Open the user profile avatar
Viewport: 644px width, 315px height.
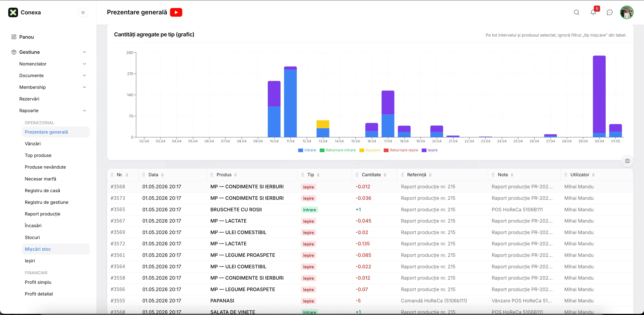[x=627, y=12]
